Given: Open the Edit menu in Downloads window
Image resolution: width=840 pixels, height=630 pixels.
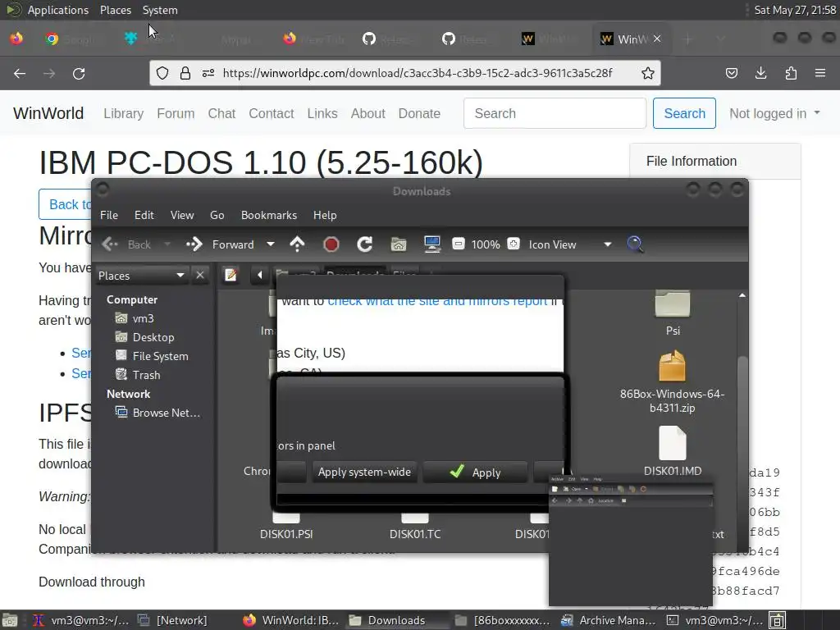Looking at the screenshot, I should 144,215.
